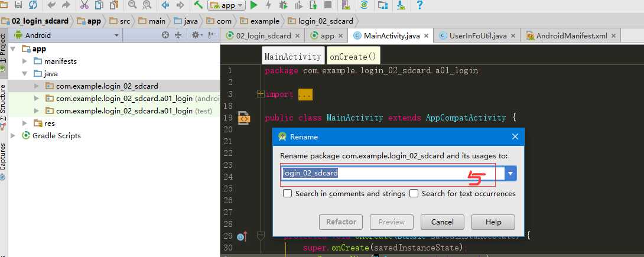
Task: Click the new package name input field
Action: [393, 174]
